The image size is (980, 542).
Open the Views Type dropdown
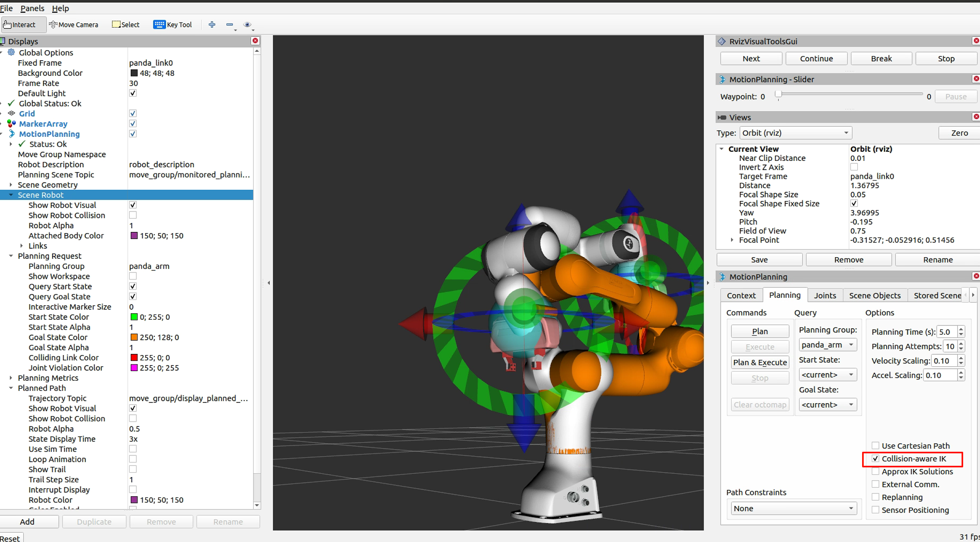795,133
